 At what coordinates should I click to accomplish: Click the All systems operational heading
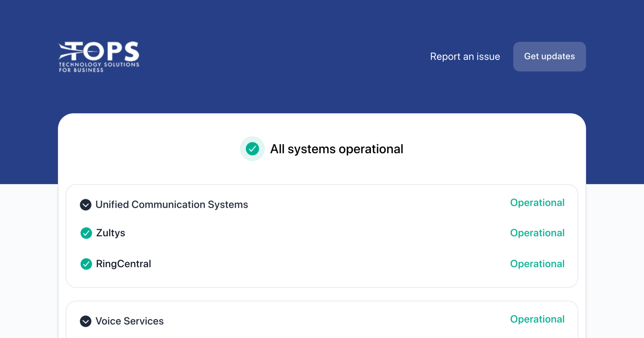pyautogui.click(x=336, y=149)
